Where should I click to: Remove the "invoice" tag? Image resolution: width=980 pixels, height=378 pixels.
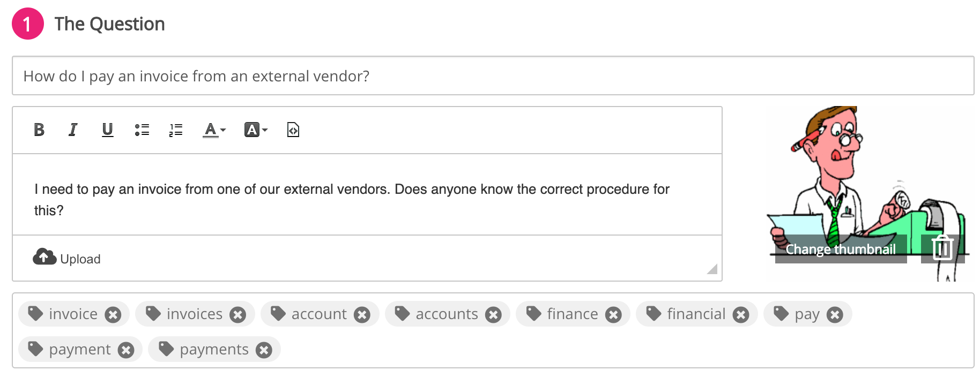click(x=113, y=315)
